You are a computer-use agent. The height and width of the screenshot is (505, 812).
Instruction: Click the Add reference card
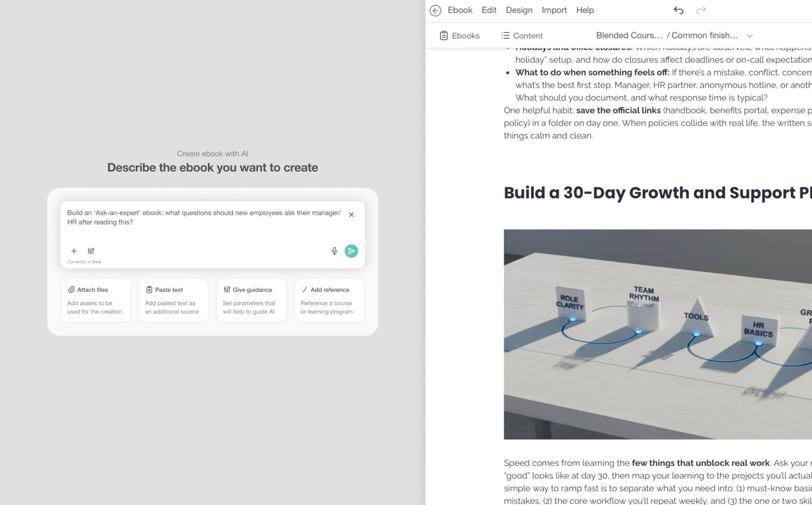329,300
